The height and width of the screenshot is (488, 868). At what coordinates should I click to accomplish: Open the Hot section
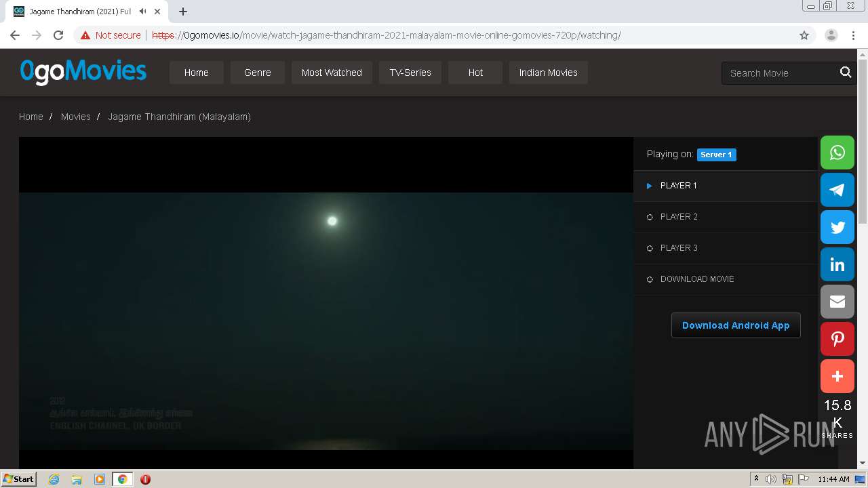pyautogui.click(x=475, y=73)
